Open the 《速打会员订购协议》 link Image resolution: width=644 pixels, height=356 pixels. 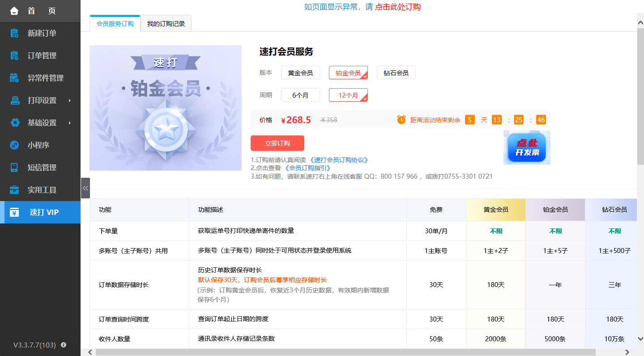[339, 160]
